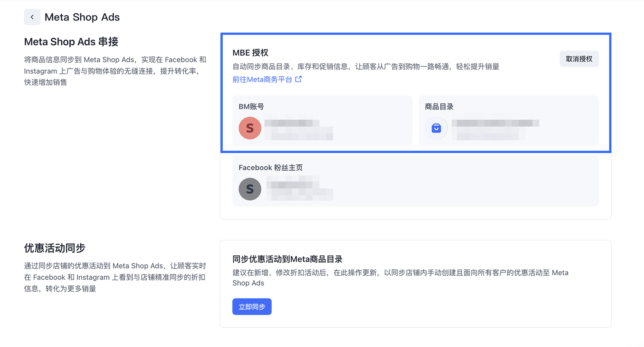
Task: Click the 自动同步商品目录 description line
Action: pyautogui.click(x=366, y=67)
